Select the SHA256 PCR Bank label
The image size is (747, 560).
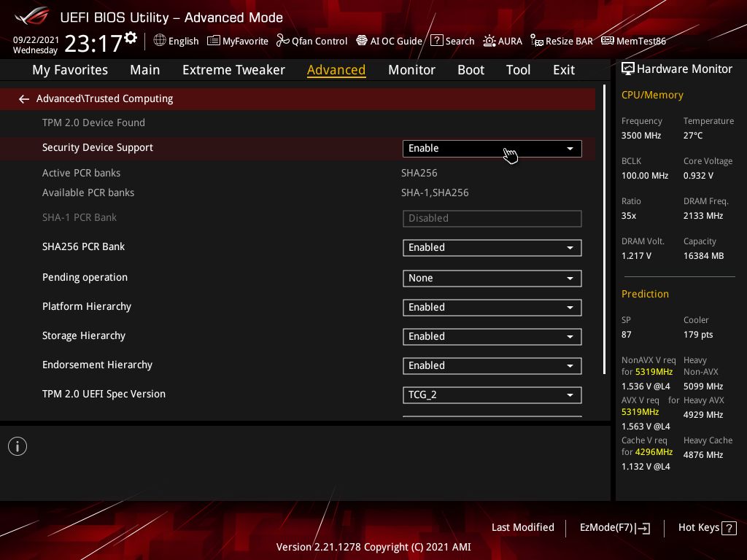click(83, 246)
